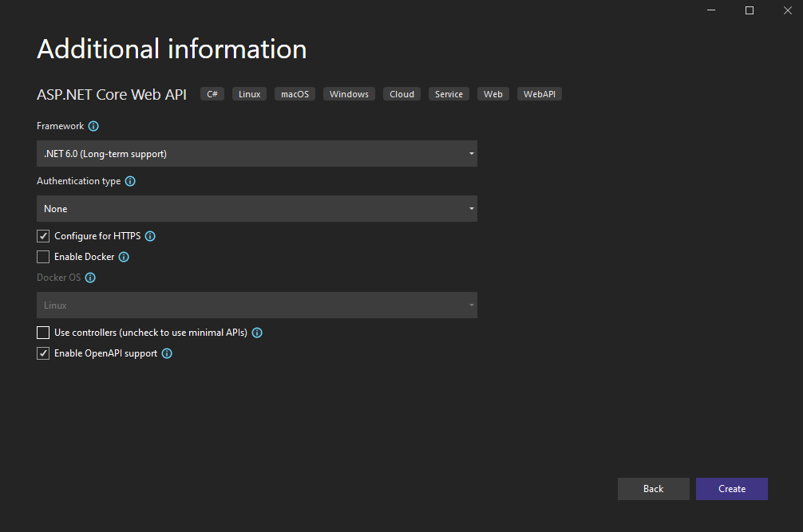Click the C# tag

(212, 94)
